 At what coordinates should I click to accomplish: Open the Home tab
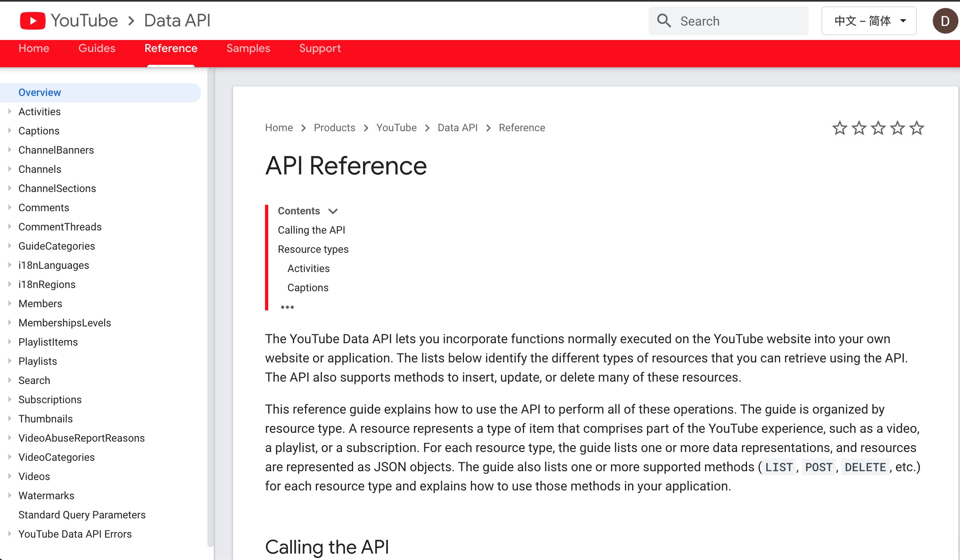coord(34,48)
